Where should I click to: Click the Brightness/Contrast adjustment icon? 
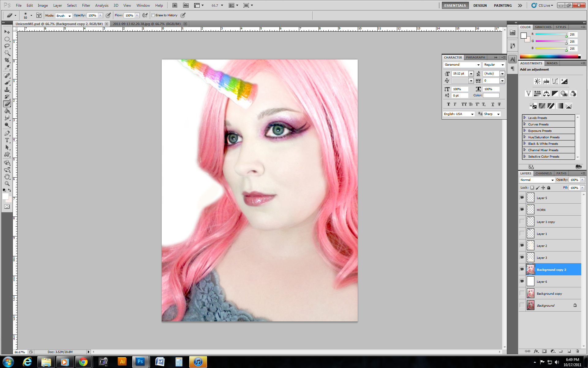tap(537, 81)
